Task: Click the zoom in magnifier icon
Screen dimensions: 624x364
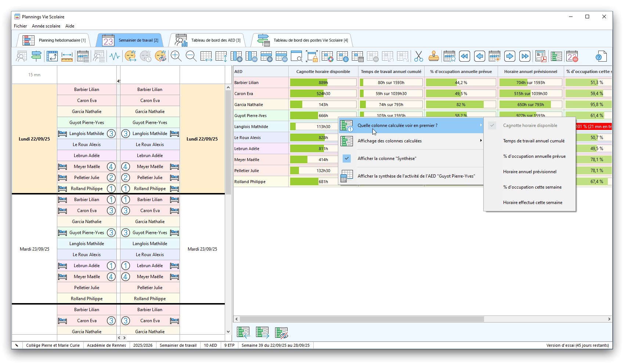Action: (x=176, y=56)
